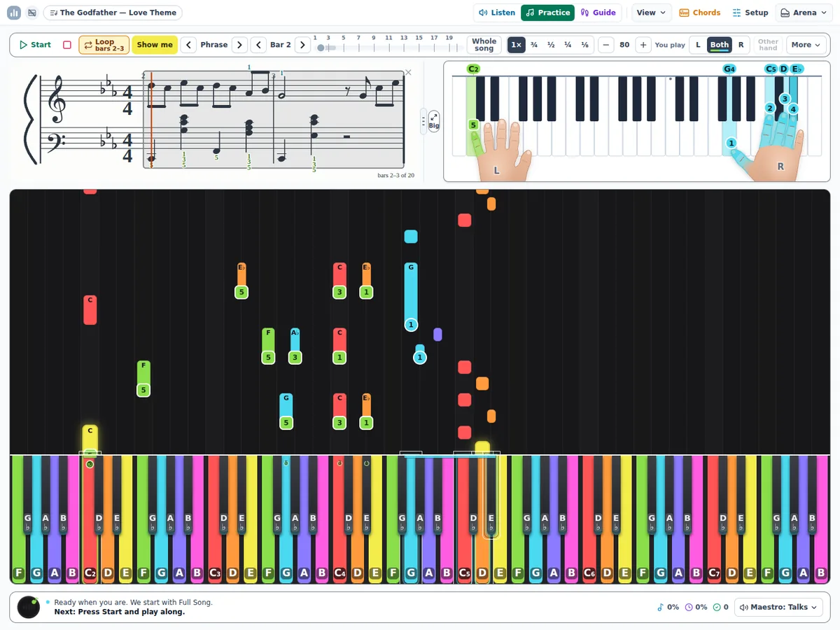
Task: Click the C7 piano key
Action: [x=714, y=519]
